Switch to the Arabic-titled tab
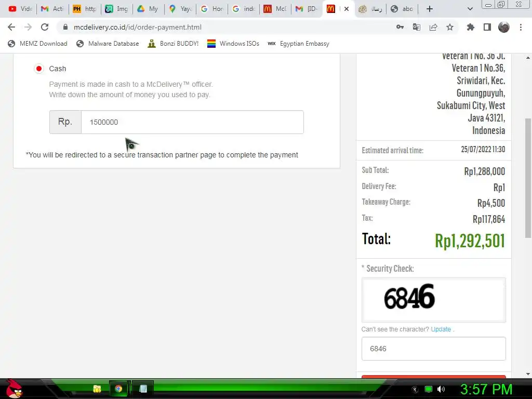The width and height of the screenshot is (532, 399). coord(370,9)
